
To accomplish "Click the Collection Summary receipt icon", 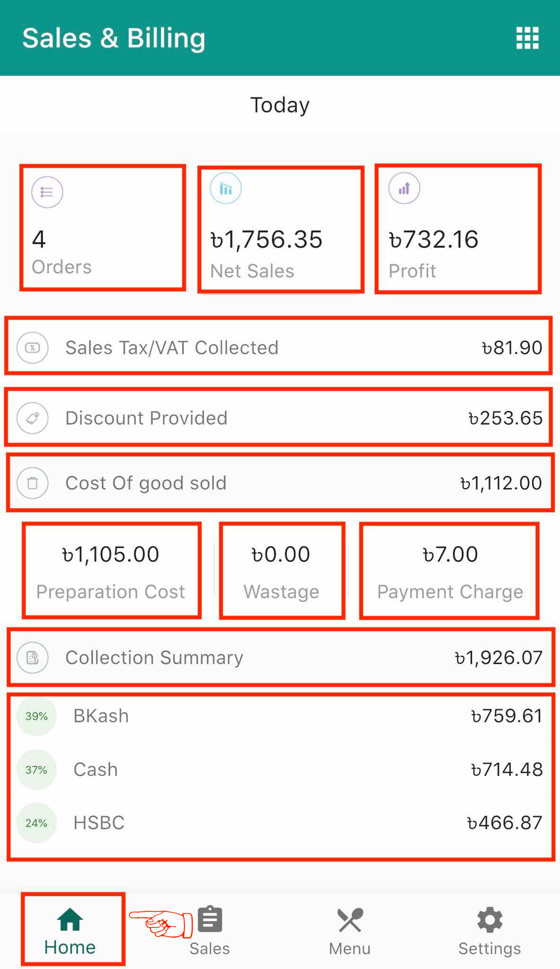I will point(33,658).
